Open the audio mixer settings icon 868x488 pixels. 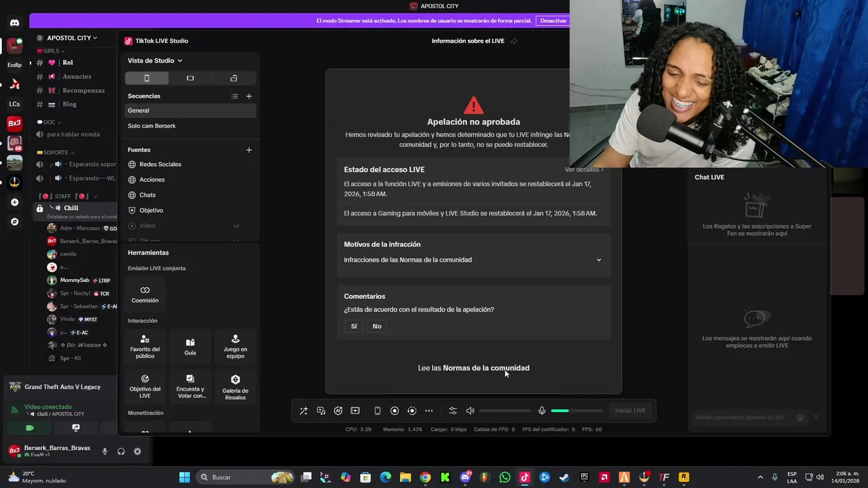pyautogui.click(x=453, y=411)
